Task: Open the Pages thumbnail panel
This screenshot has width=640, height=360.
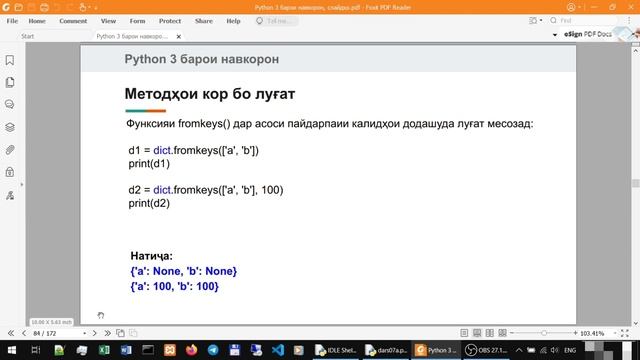Action: [10, 82]
